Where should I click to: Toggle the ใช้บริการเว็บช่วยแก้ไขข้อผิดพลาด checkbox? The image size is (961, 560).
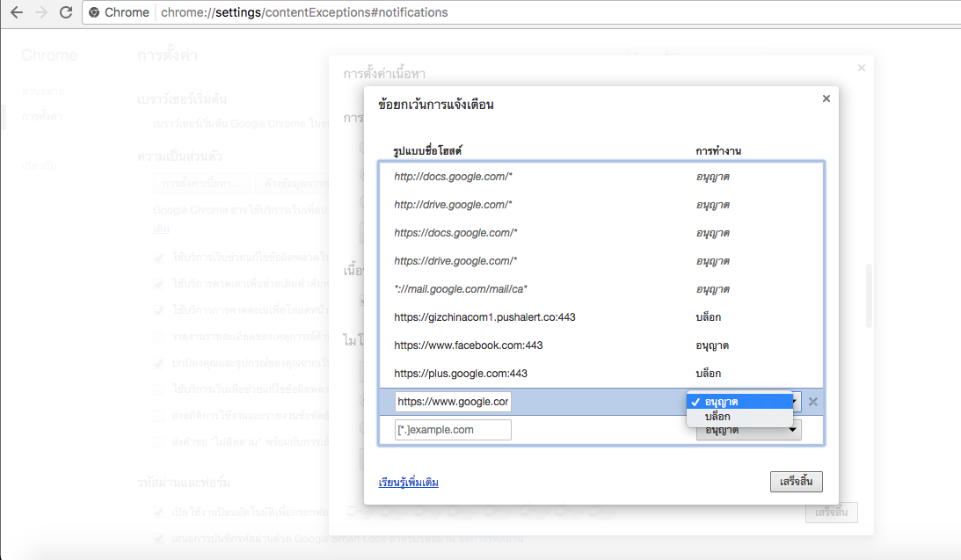159,258
